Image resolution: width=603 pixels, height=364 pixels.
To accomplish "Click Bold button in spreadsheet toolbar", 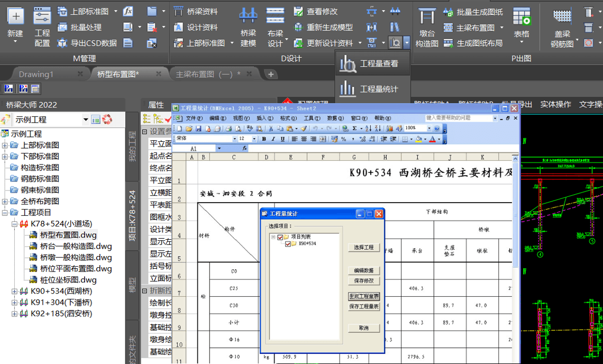I will (263, 139).
